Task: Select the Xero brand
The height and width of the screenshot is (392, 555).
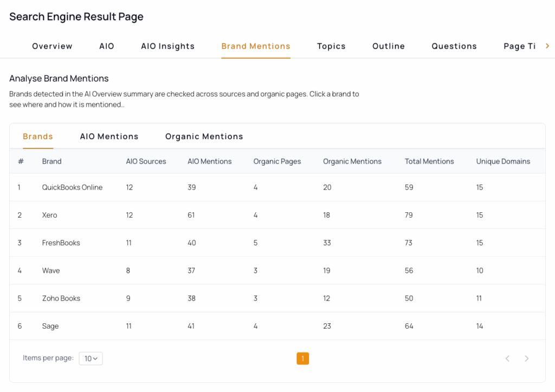Action: pyautogui.click(x=49, y=215)
